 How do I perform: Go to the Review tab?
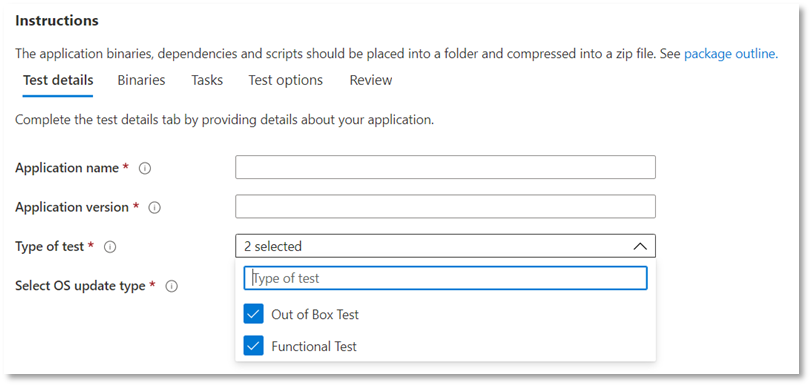371,80
